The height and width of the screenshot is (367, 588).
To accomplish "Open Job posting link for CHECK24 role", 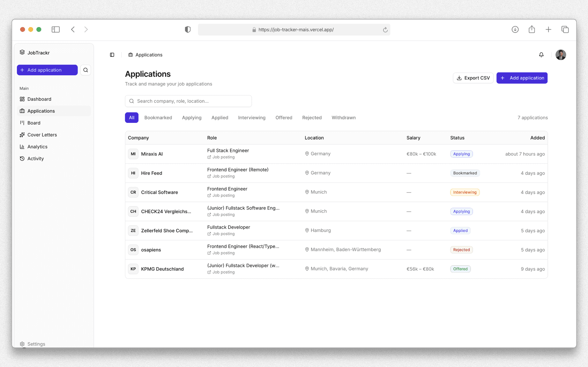I will point(221,214).
